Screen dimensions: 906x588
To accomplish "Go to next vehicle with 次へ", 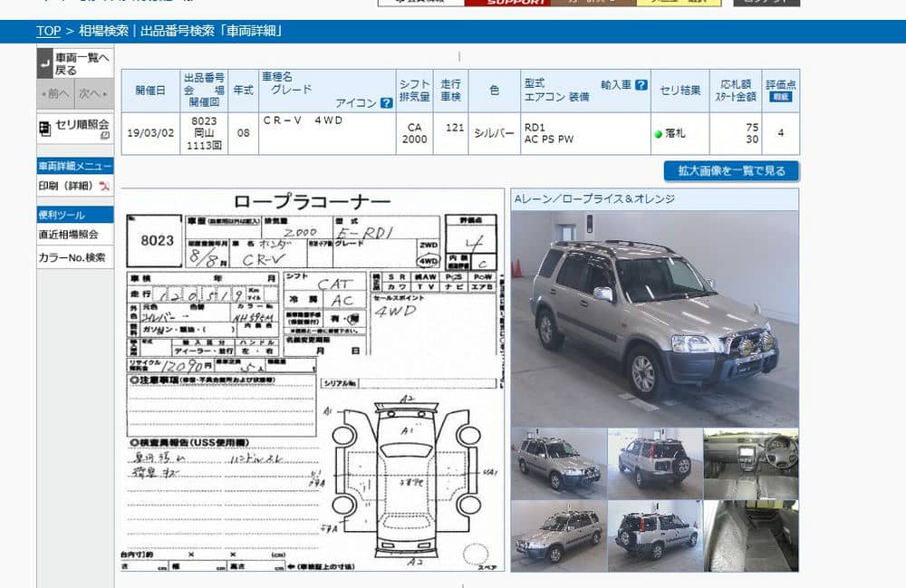I will (x=93, y=93).
